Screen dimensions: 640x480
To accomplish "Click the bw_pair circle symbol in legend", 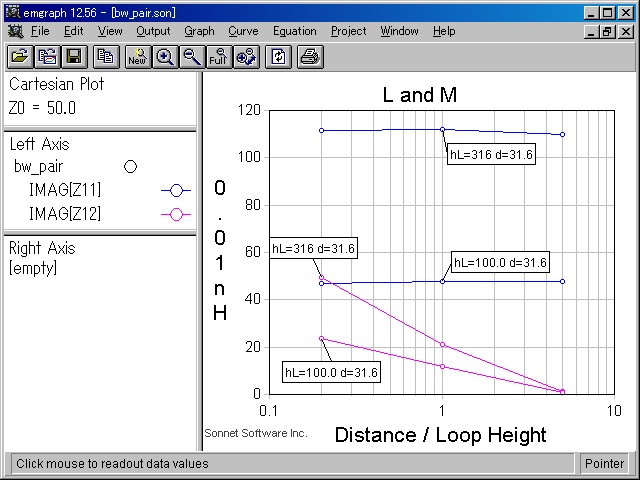I will [130, 167].
